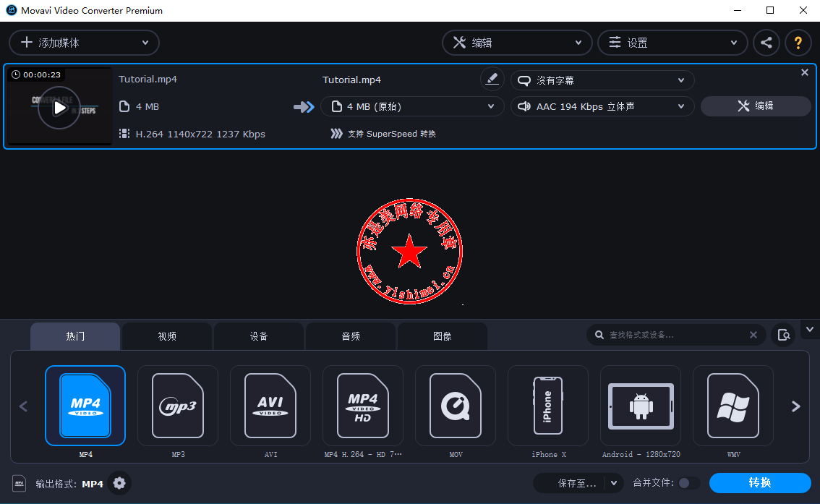This screenshot has height=504, width=820.
Task: Open the 设备 devices tab
Action: pyautogui.click(x=259, y=336)
